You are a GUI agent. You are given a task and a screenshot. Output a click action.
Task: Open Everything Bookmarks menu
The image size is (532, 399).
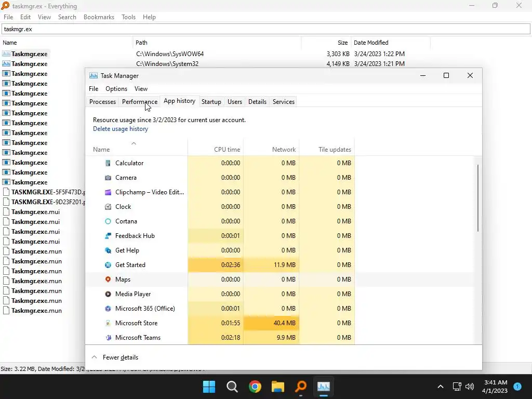(x=99, y=17)
